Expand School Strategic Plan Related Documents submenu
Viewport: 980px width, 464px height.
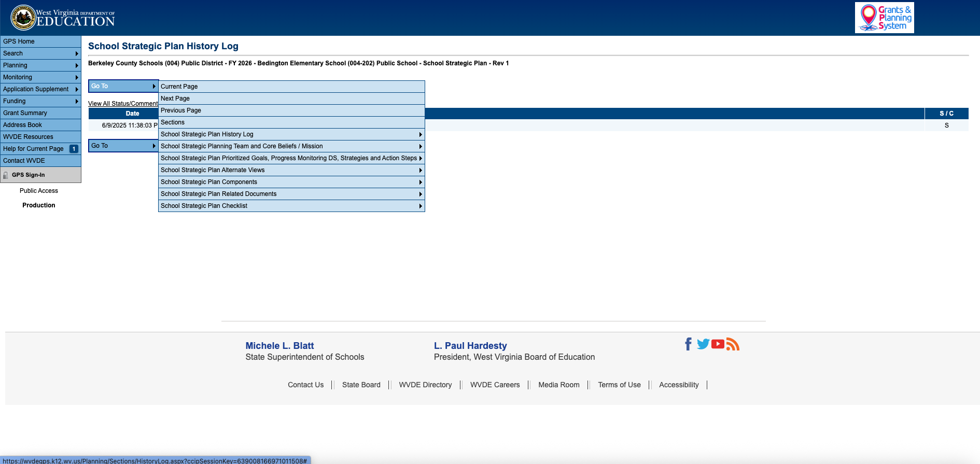291,194
